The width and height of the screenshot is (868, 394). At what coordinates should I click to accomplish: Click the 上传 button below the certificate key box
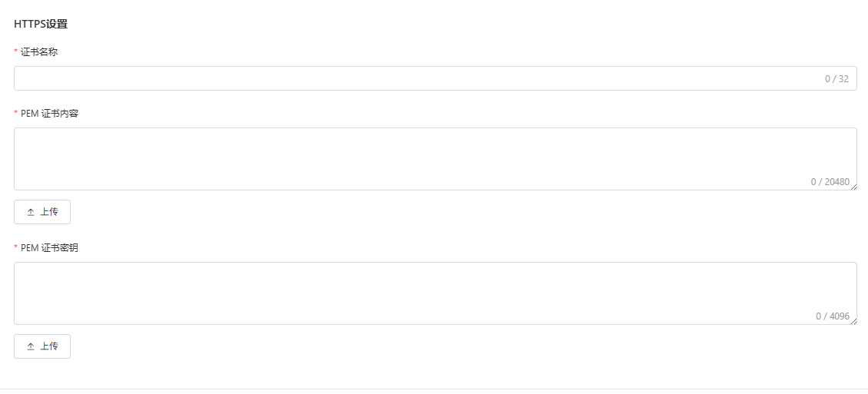tap(42, 346)
